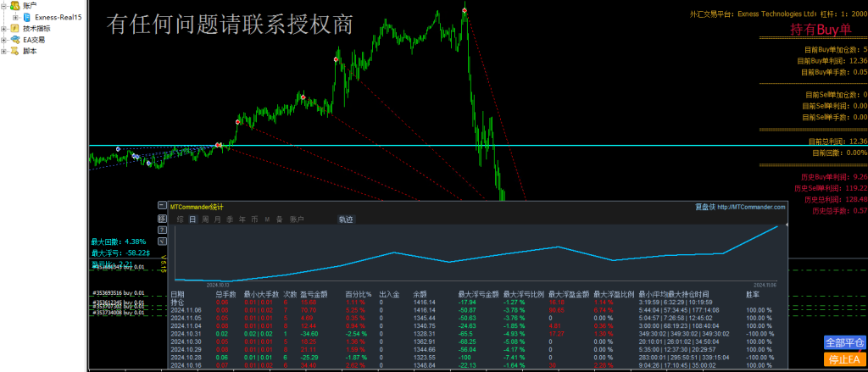Switch to the 日 daily tab
Screen dimensions: 868x372
(192, 219)
